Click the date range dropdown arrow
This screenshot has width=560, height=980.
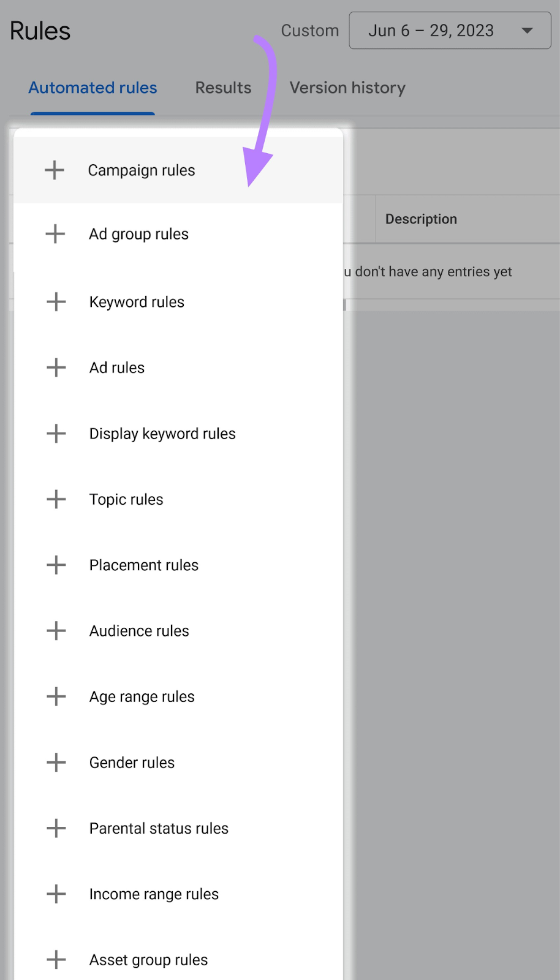527,31
